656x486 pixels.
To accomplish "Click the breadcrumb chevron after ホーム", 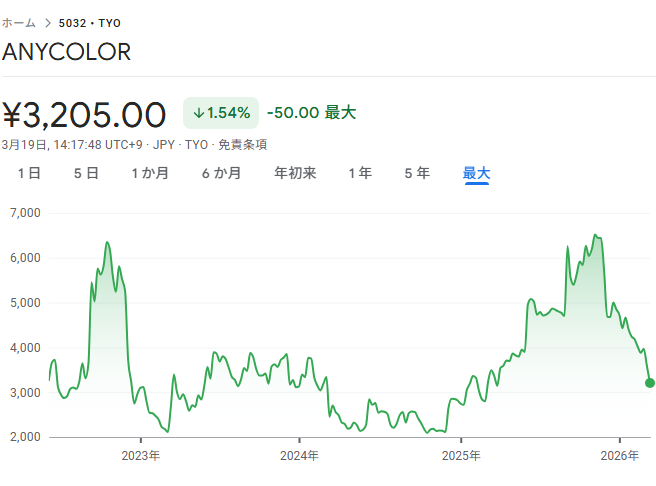I will (x=47, y=22).
